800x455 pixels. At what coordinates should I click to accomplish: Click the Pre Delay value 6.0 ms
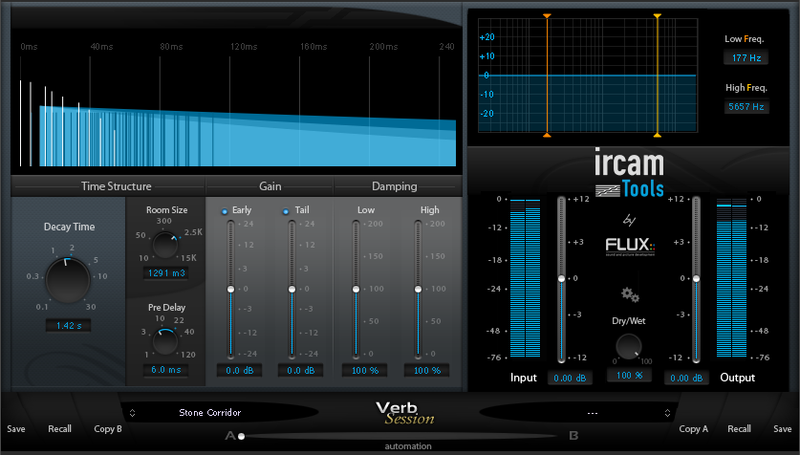166,370
